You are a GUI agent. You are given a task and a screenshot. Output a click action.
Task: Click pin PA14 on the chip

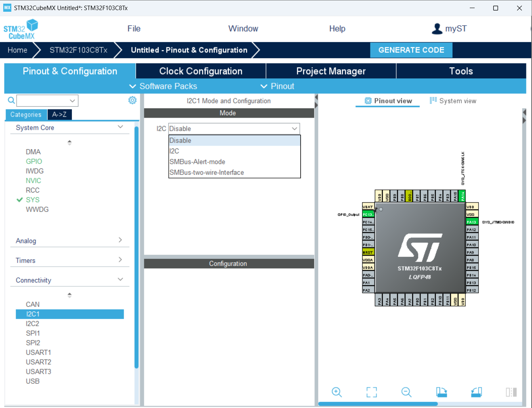(462, 196)
